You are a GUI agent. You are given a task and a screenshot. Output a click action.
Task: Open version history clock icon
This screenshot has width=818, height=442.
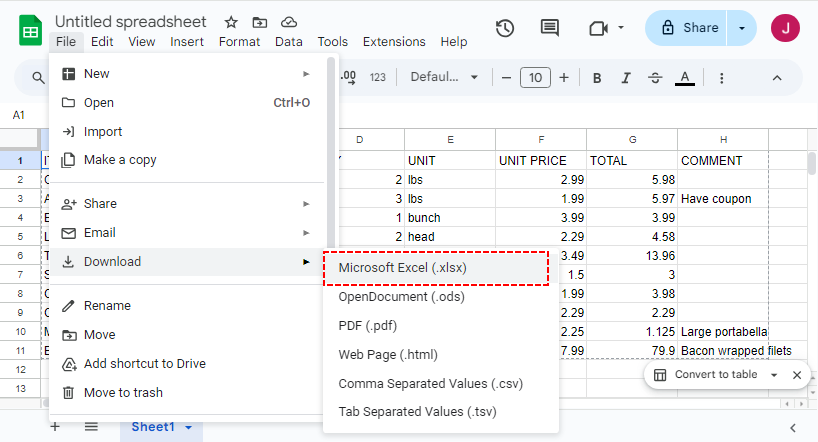click(x=504, y=28)
